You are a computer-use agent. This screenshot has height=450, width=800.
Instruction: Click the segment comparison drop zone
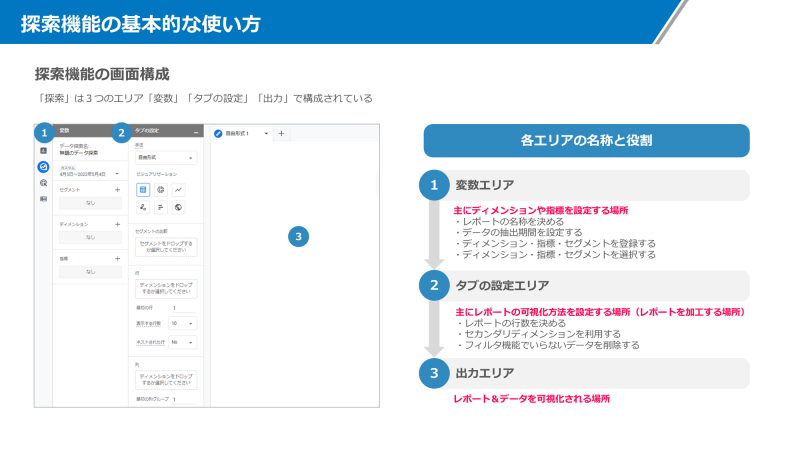pos(166,246)
